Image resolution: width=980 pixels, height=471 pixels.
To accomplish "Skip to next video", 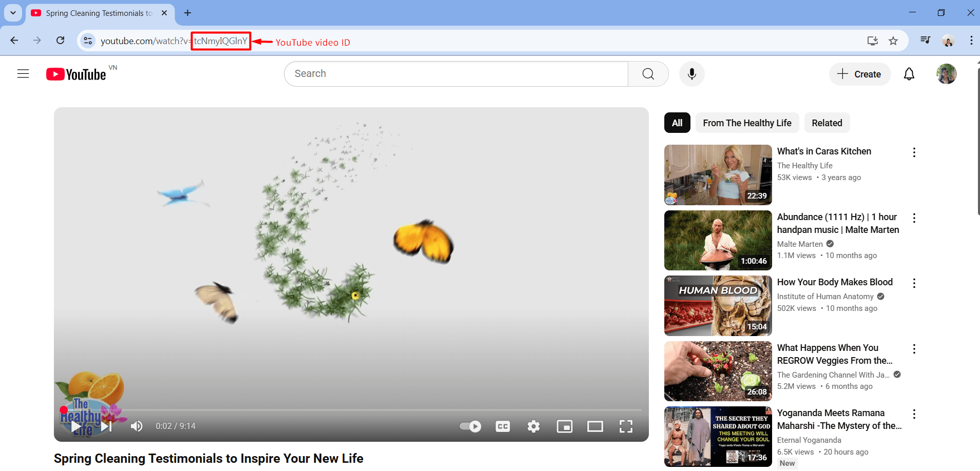I will point(106,426).
